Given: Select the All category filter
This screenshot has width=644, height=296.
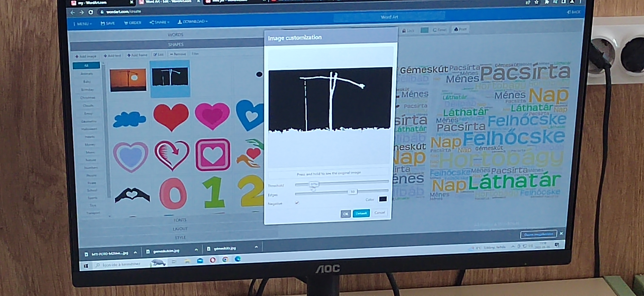Looking at the screenshot, I should click(x=86, y=65).
